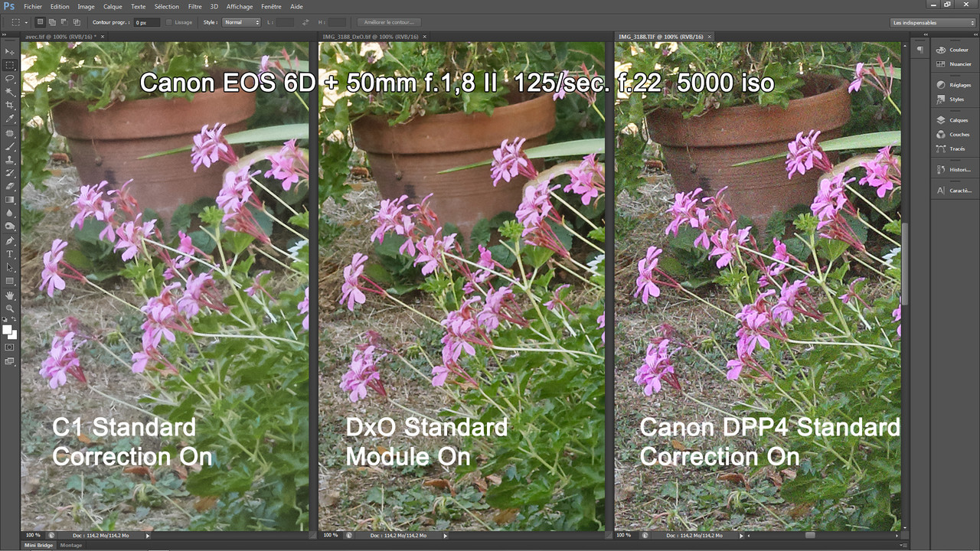Select the Dodge tool
This screenshot has width=980, height=551.
(x=10, y=226)
